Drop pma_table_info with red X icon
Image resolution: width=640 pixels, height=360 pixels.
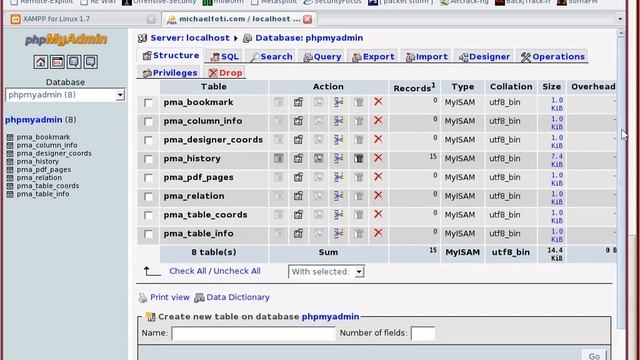click(x=378, y=233)
